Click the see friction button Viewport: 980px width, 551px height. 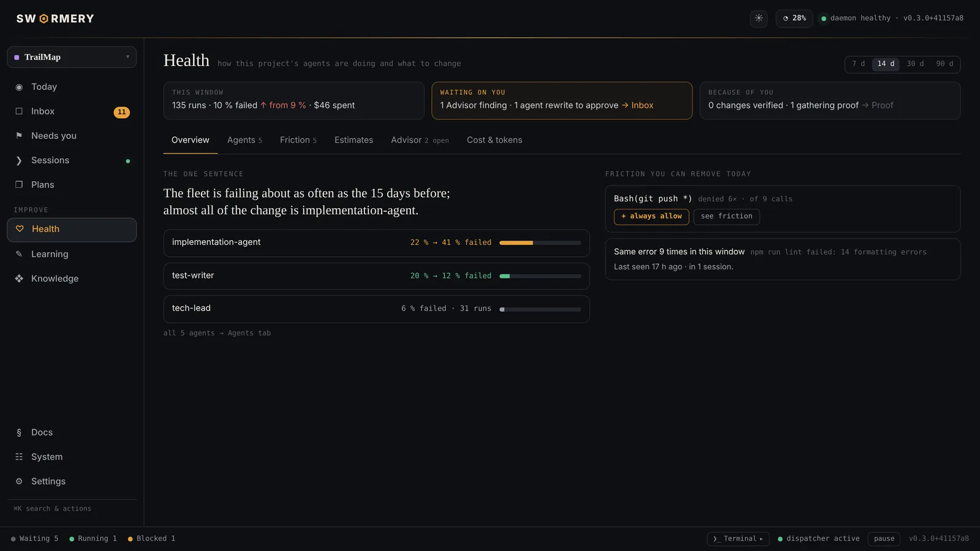click(726, 217)
